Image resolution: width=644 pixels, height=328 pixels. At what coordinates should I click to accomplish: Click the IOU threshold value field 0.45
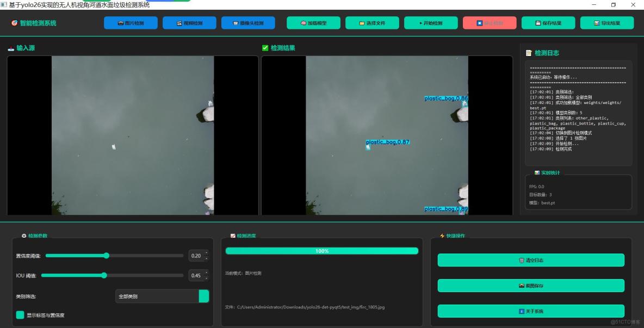[x=196, y=276]
